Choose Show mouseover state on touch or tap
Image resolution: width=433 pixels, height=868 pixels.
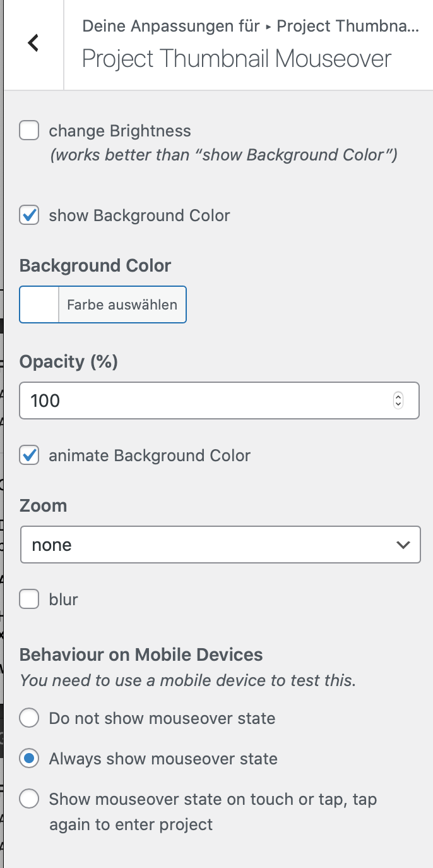click(x=29, y=799)
